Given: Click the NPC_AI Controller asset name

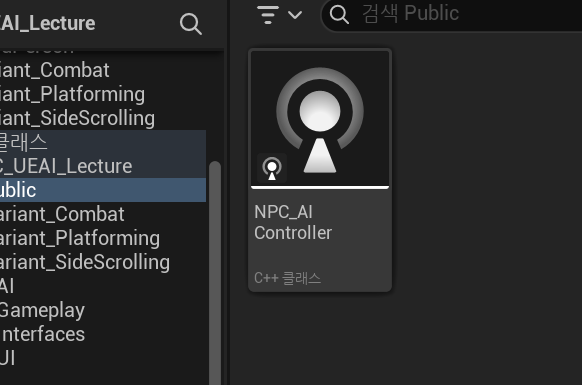Looking at the screenshot, I should click(293, 222).
